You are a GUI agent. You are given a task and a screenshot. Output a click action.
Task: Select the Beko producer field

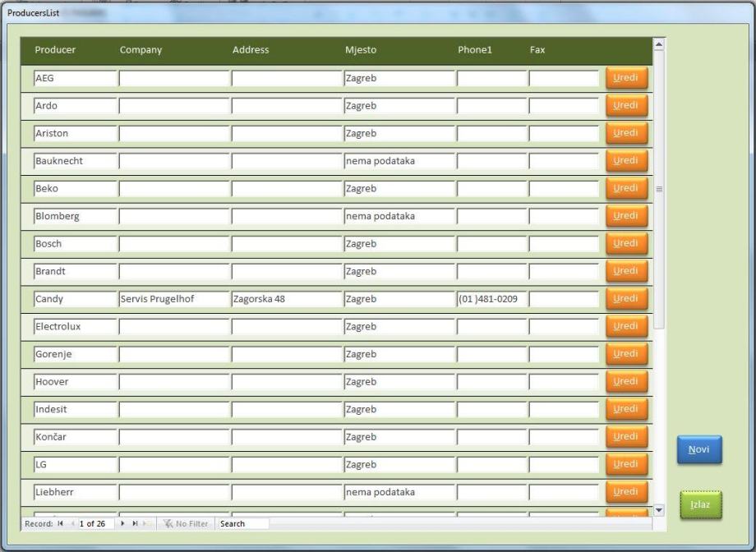pyautogui.click(x=76, y=188)
